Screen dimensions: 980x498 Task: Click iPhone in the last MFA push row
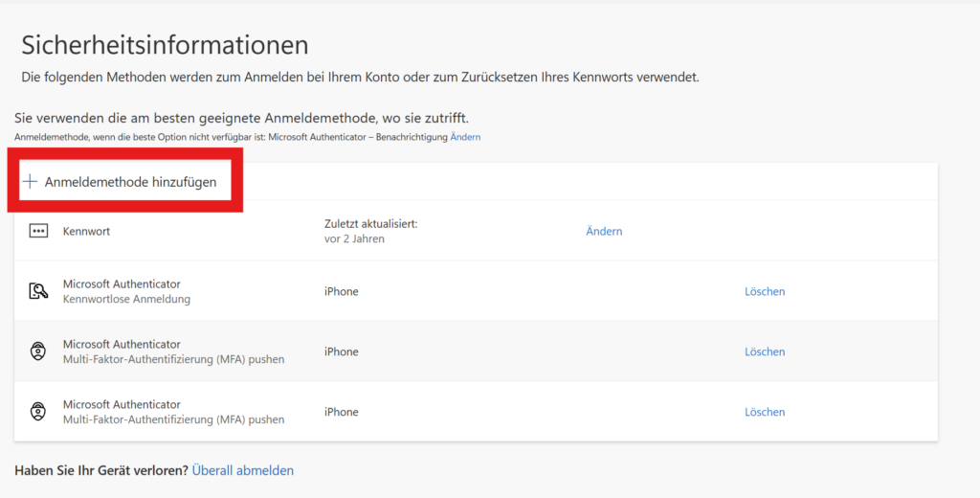point(341,412)
